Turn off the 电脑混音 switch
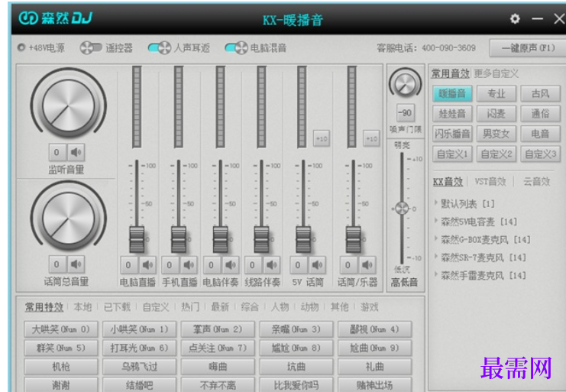Image resolution: width=566 pixels, height=392 pixels. pos(236,47)
